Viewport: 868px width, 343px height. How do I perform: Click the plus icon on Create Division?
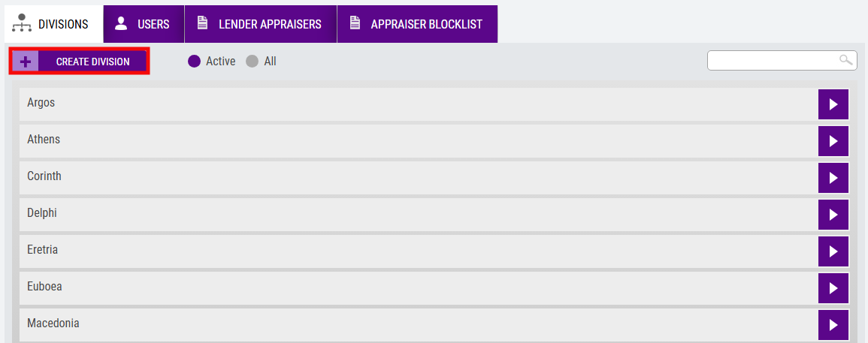(x=26, y=62)
